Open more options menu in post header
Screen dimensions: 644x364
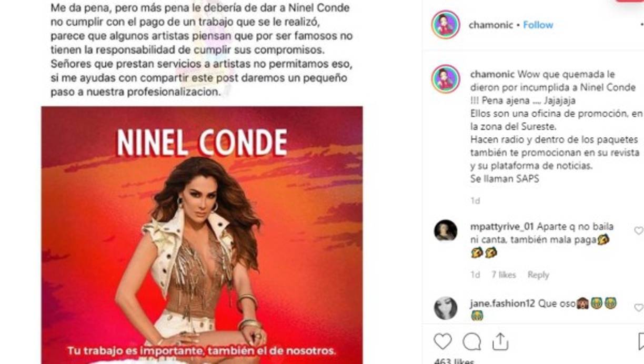pos(641,25)
